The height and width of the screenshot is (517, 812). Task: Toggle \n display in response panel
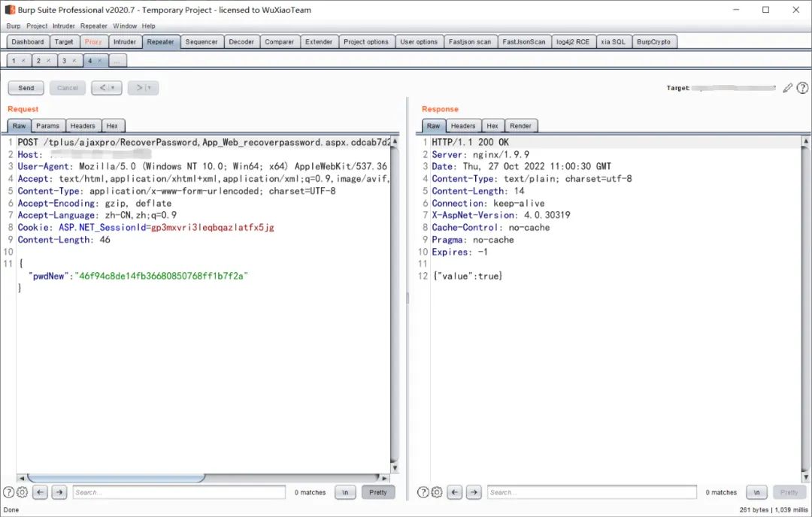[756, 492]
